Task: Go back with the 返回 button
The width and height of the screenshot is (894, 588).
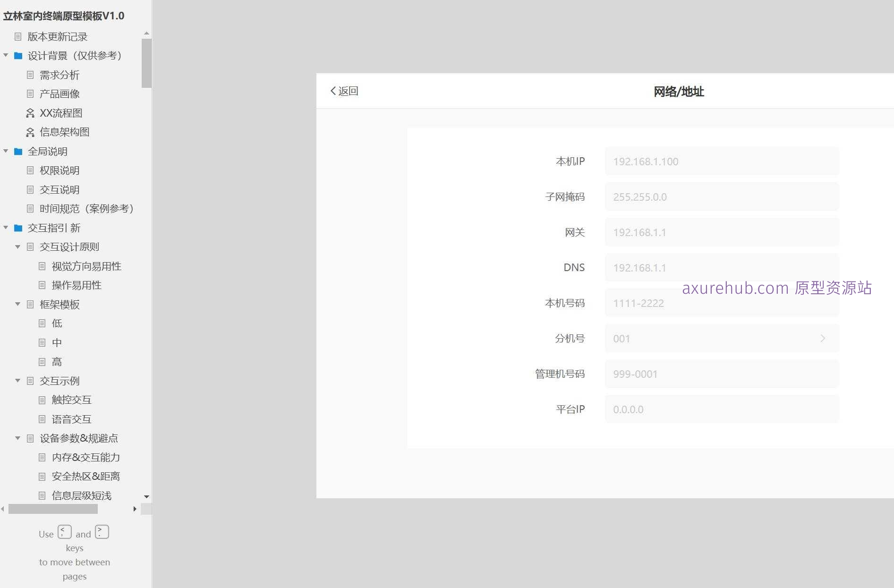Action: point(344,91)
